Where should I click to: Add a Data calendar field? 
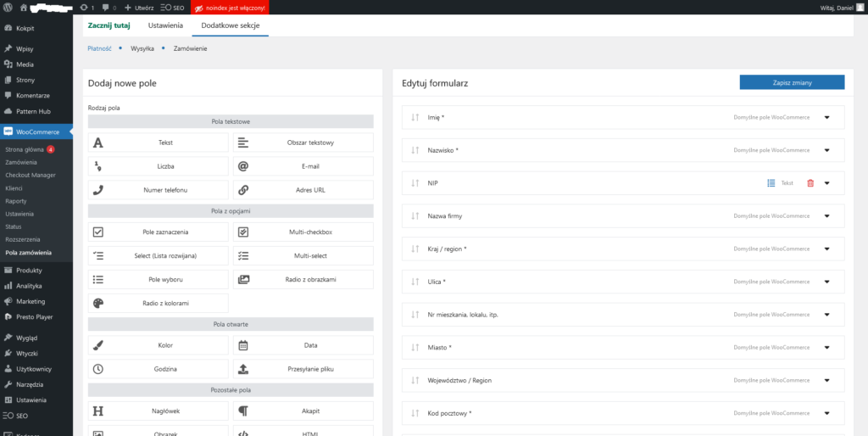tap(303, 345)
